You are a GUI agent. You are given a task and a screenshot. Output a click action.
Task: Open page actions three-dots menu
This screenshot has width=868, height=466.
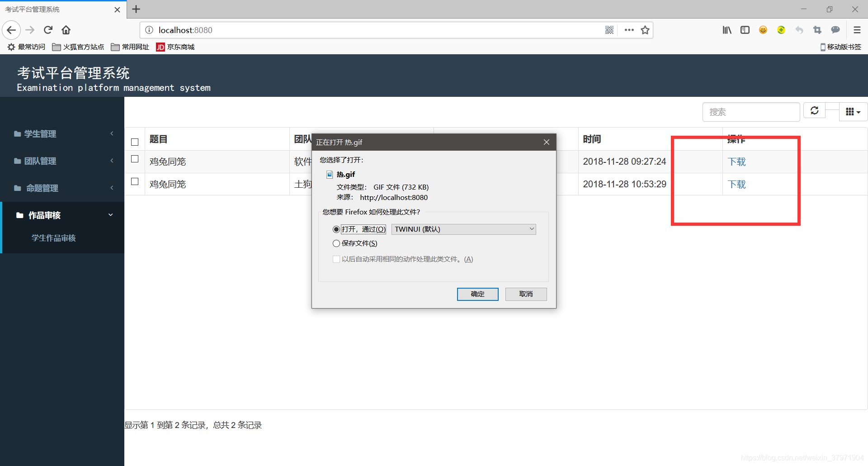click(629, 30)
